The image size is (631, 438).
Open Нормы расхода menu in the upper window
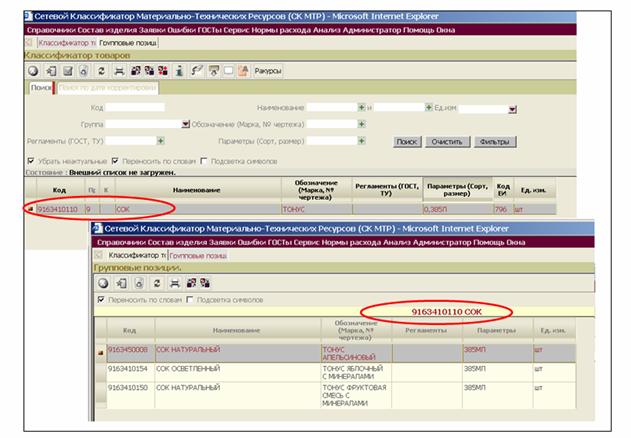(x=281, y=30)
